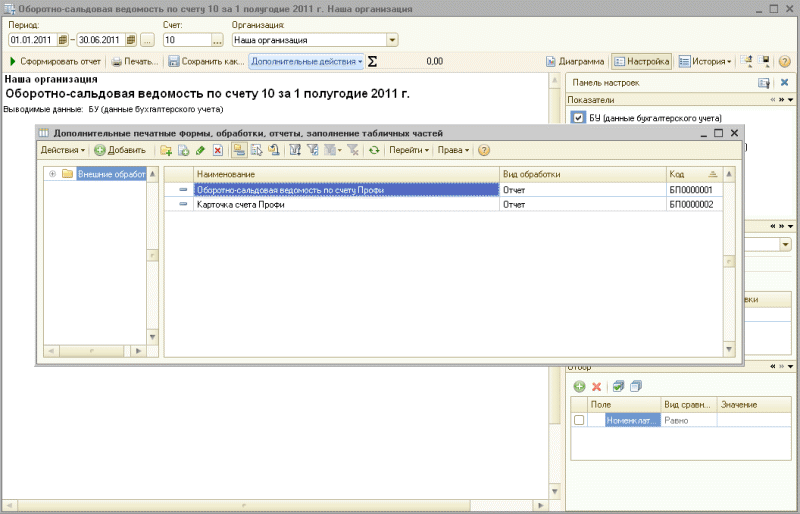Click the Сформировать отчет button
The image size is (800, 514).
click(x=55, y=61)
